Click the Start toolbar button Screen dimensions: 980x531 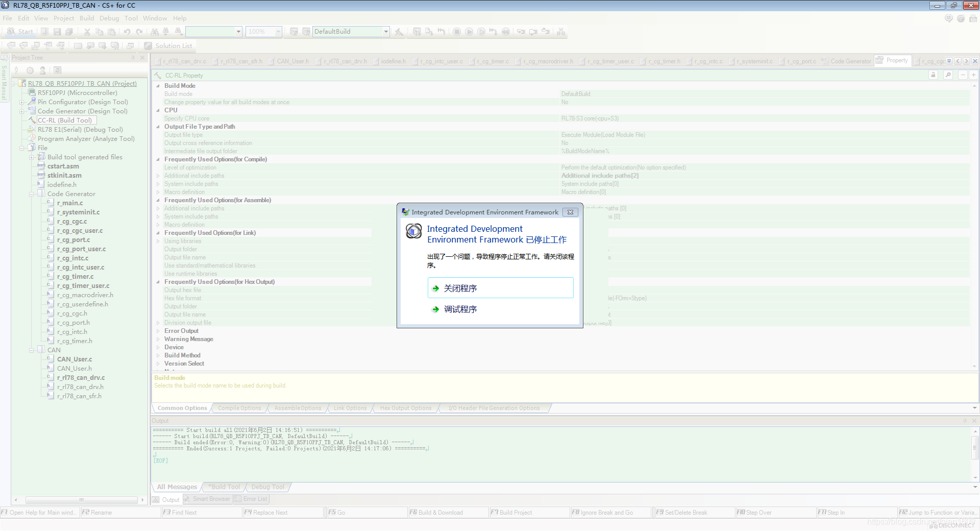20,32
